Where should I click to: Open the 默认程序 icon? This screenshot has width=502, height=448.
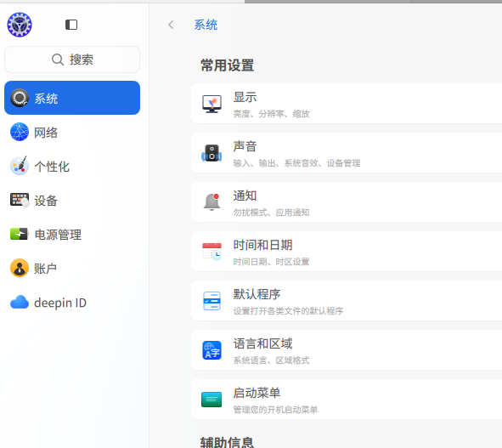[x=212, y=301]
